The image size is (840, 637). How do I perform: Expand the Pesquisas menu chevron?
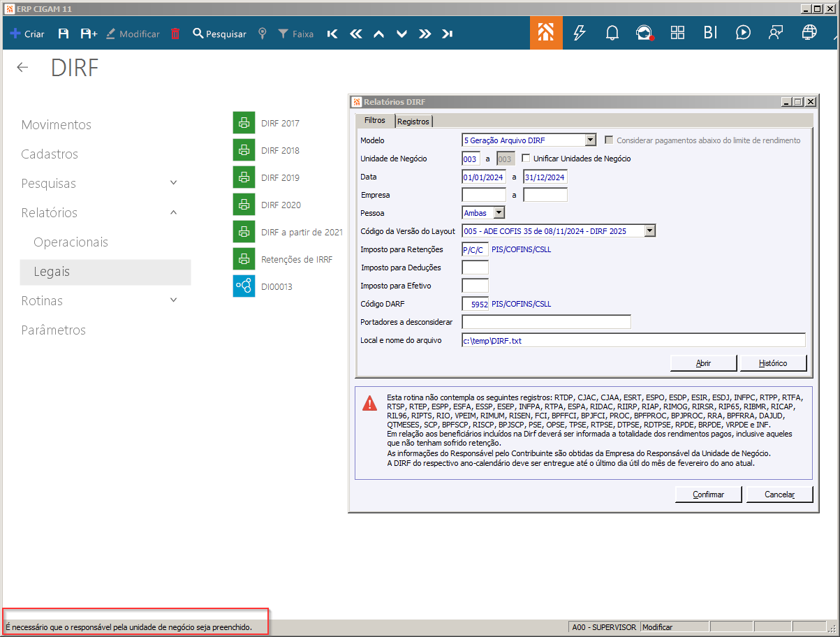[174, 183]
